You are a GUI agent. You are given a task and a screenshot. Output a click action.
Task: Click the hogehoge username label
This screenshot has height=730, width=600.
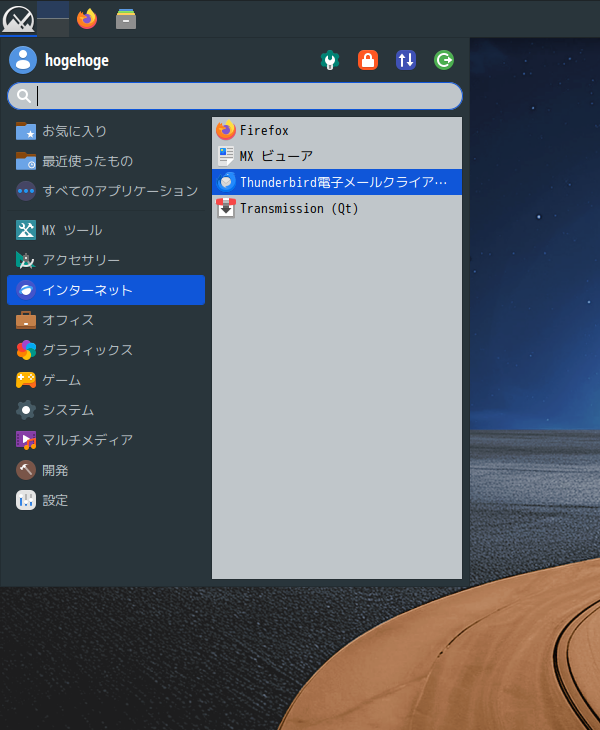(77, 61)
